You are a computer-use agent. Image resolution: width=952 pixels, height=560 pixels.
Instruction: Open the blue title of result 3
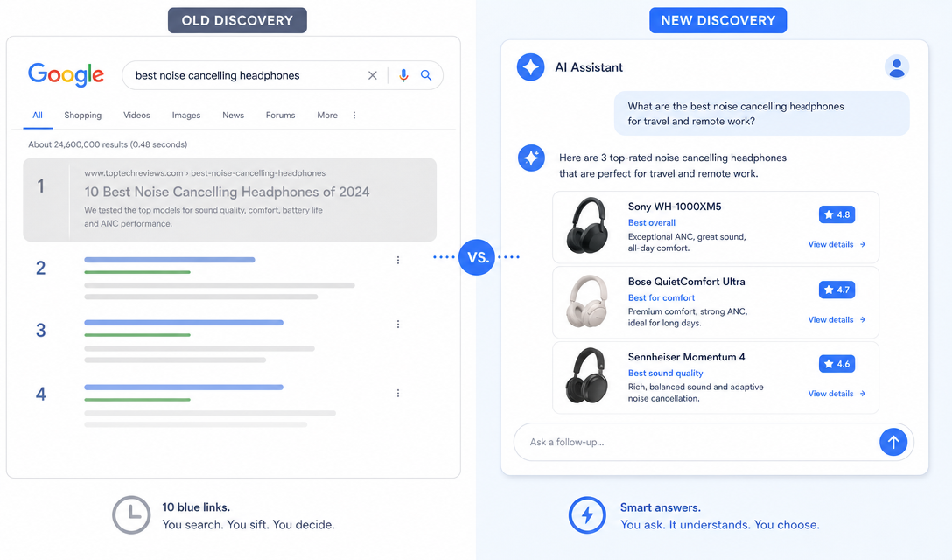184,323
